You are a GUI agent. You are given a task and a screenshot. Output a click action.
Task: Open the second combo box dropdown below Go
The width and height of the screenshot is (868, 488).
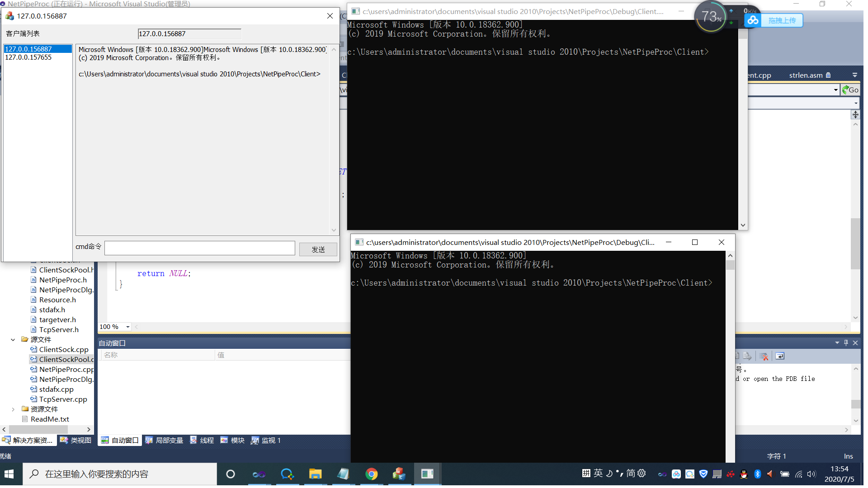[x=856, y=103]
